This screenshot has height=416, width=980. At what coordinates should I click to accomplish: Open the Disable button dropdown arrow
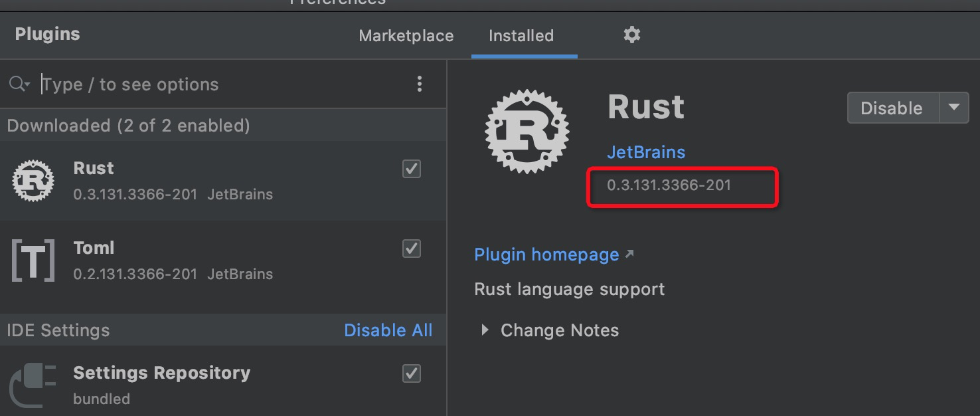954,108
